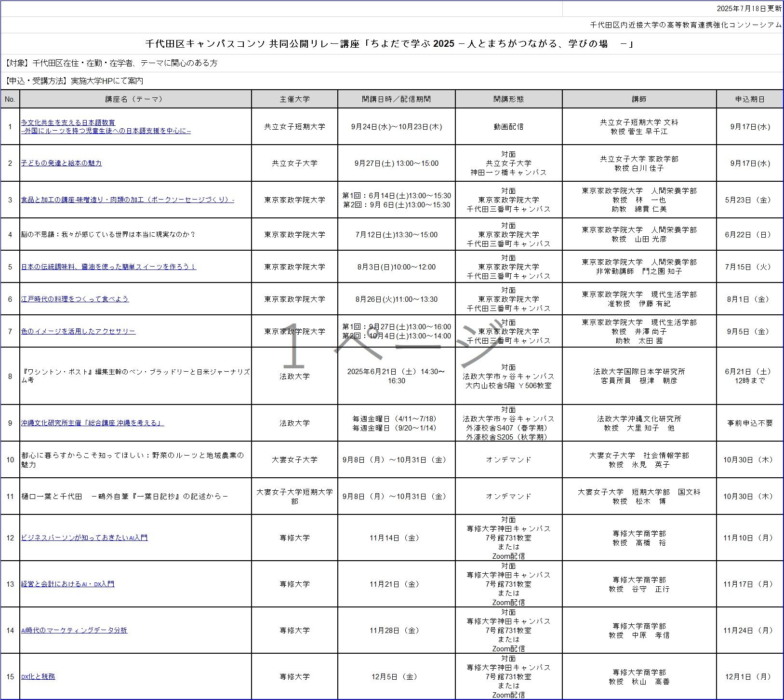The width and height of the screenshot is (784, 700).
Task: Select the 教授 氷見 英子 lecturer cell
Action: pos(639,459)
